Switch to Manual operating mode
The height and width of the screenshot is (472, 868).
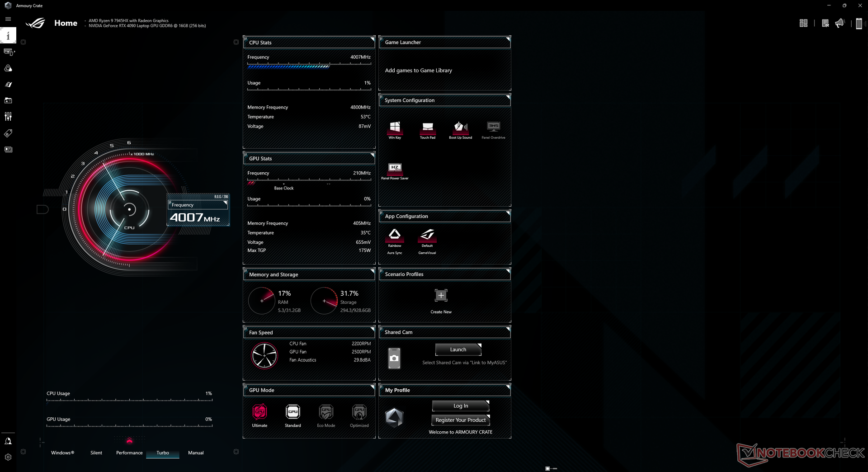[x=196, y=453]
